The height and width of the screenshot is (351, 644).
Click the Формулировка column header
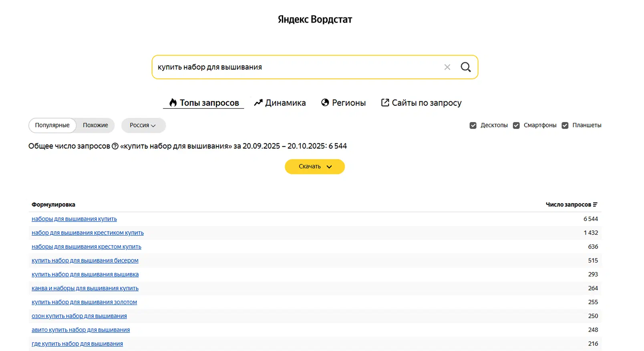coord(53,205)
